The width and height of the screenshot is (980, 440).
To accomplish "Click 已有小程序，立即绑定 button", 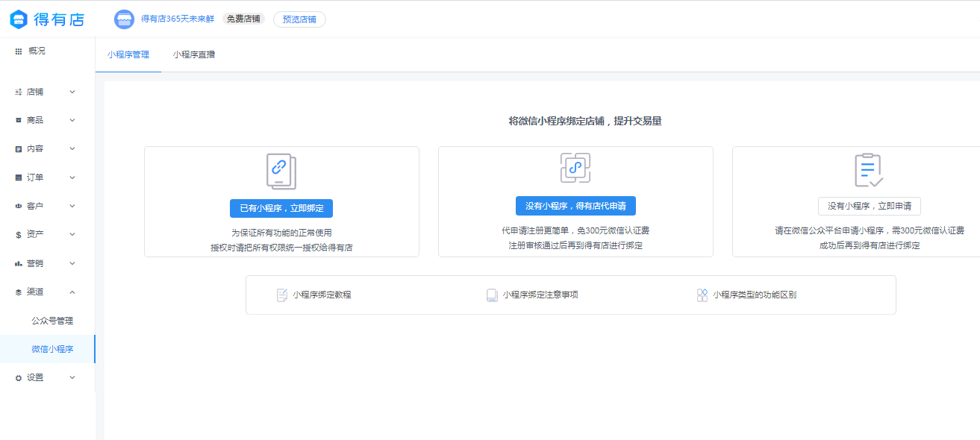I will click(281, 208).
